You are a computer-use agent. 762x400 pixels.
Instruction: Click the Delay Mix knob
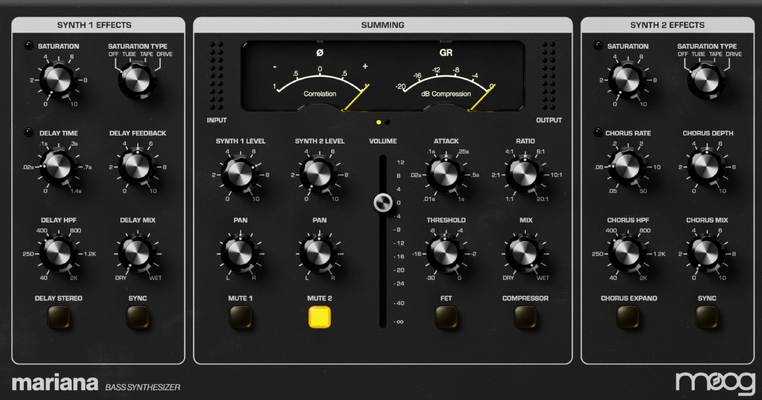pyautogui.click(x=137, y=253)
